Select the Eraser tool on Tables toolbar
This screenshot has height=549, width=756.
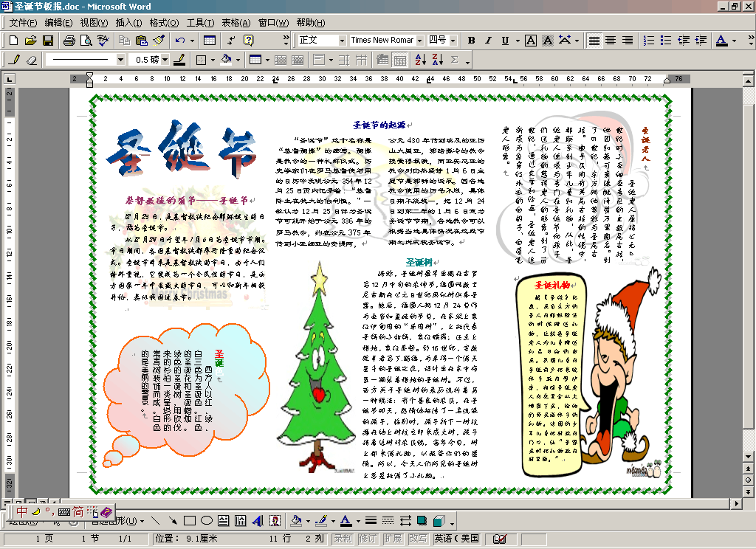coord(31,60)
